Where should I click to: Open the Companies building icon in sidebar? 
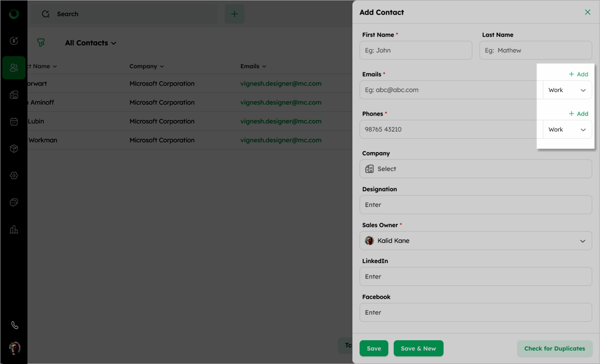pos(14,95)
